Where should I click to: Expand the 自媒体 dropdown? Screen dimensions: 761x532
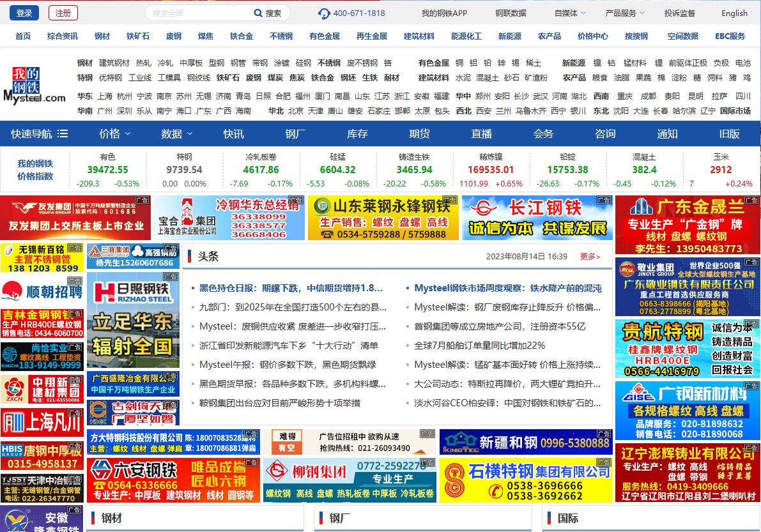click(570, 13)
